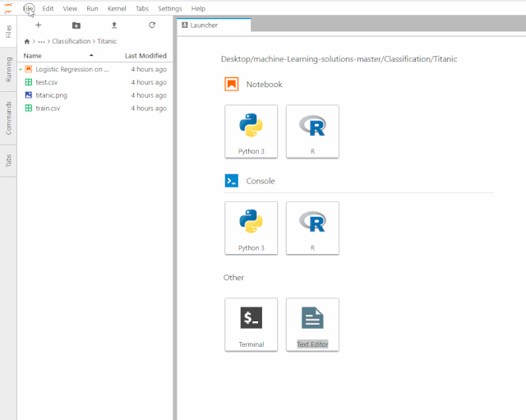Open the Run menu
Screen dimensions: 526x420
[92, 8]
